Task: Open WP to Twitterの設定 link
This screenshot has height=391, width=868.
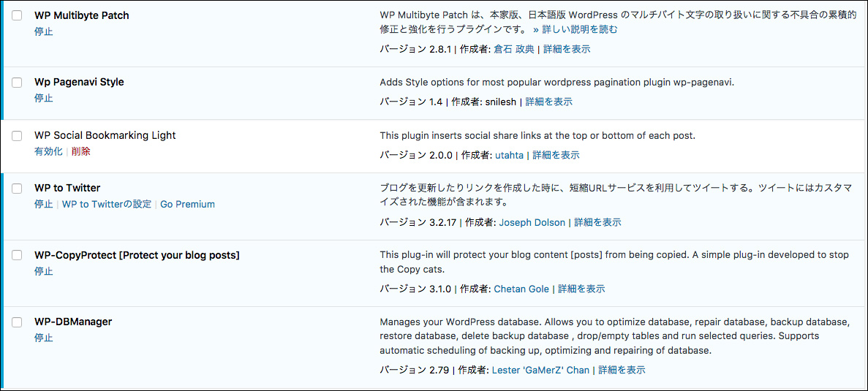Action: [x=106, y=204]
